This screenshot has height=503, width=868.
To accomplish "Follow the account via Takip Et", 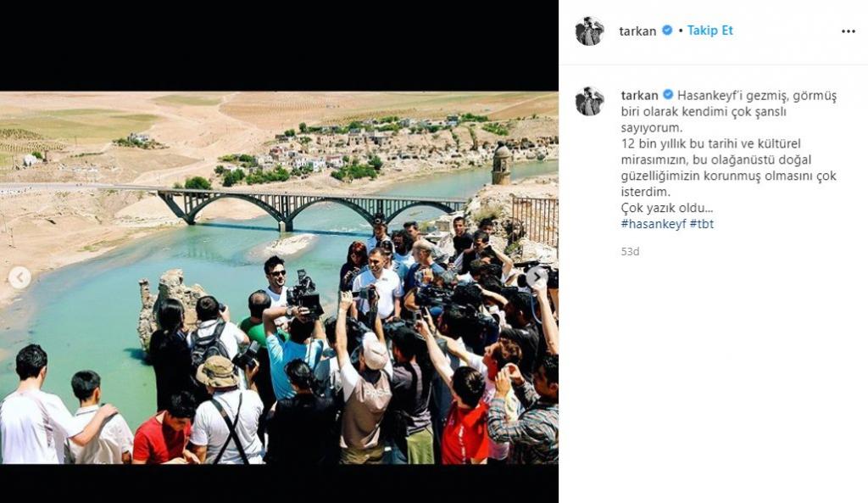I will pyautogui.click(x=709, y=31).
